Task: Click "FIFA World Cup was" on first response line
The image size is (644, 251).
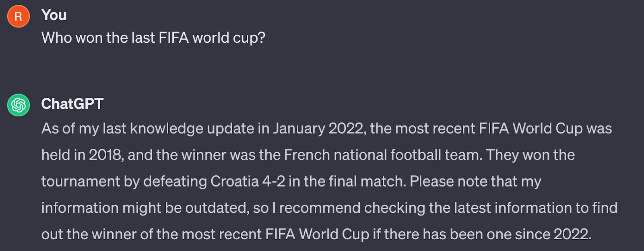Action: (545, 129)
